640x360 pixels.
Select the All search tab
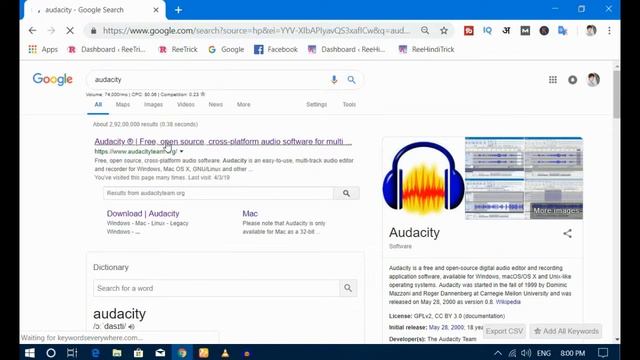98,104
